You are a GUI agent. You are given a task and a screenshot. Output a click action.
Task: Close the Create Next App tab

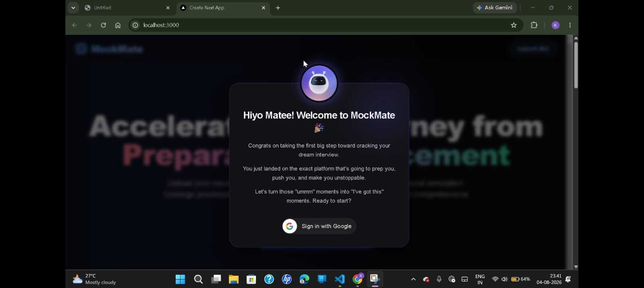pos(263,8)
